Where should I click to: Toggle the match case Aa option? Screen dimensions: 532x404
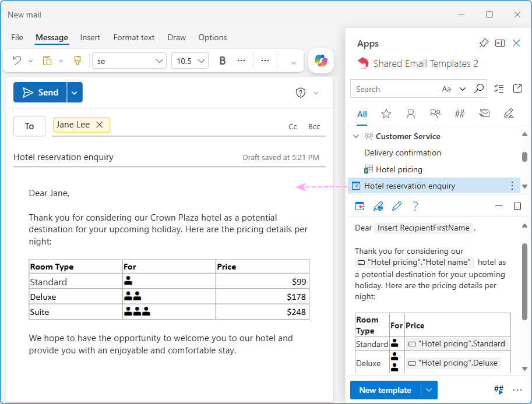(x=446, y=89)
